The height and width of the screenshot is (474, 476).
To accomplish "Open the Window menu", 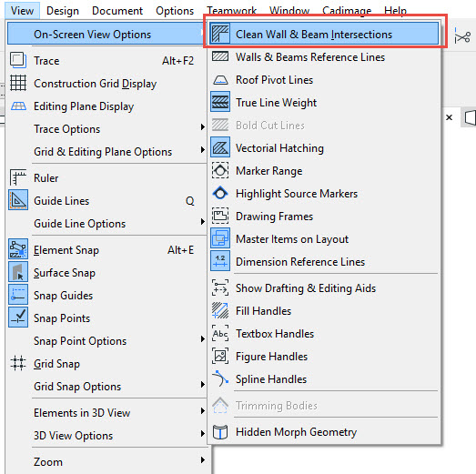I will pyautogui.click(x=289, y=11).
